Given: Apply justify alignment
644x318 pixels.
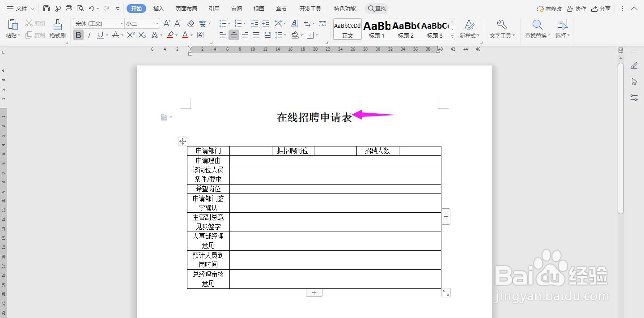Looking at the screenshot, I should click(256, 35).
